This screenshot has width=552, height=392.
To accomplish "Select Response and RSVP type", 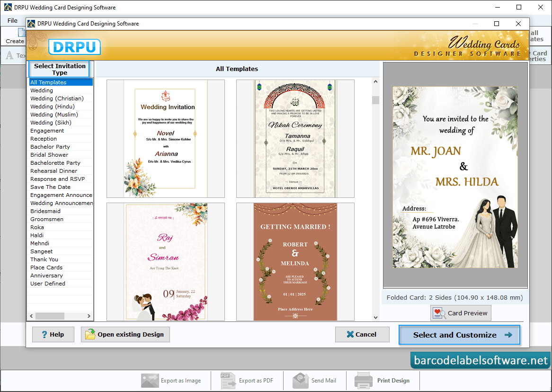I will tap(61, 179).
